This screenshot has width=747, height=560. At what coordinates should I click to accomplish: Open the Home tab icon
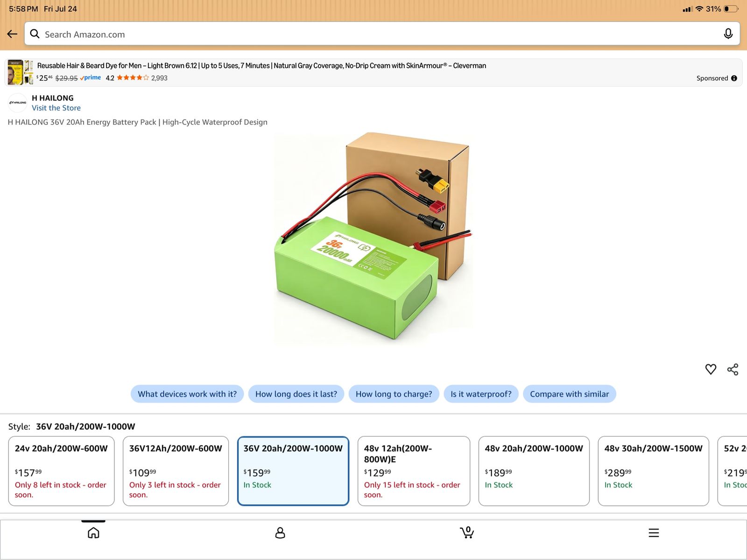(93, 532)
